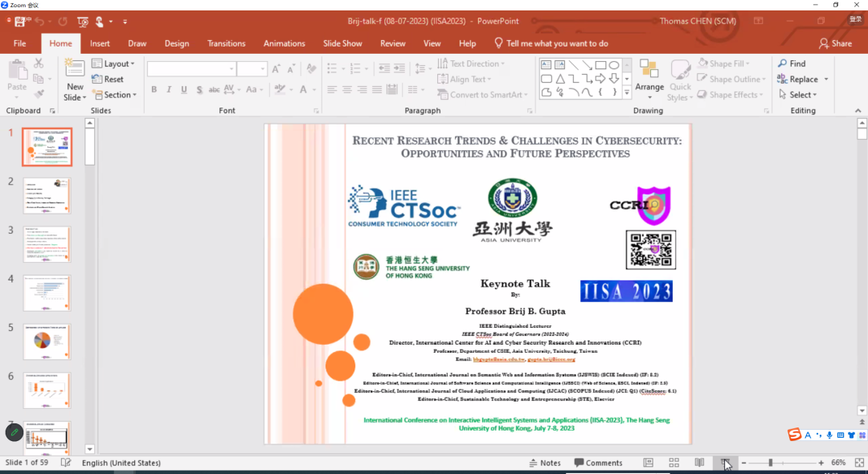
Task: Switch to the Insert tab
Action: click(x=100, y=43)
